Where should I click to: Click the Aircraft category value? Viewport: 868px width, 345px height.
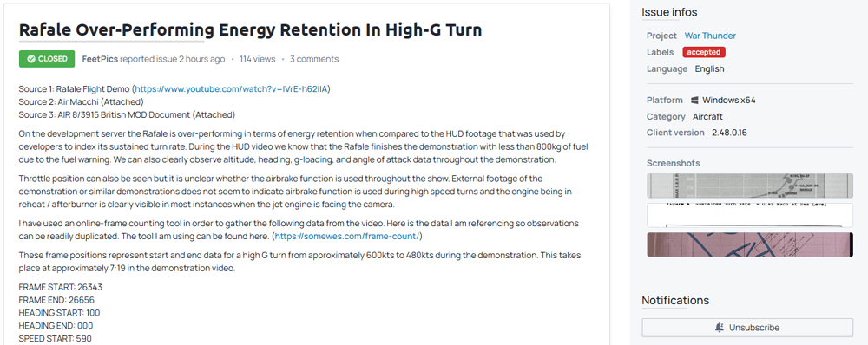pyautogui.click(x=707, y=117)
